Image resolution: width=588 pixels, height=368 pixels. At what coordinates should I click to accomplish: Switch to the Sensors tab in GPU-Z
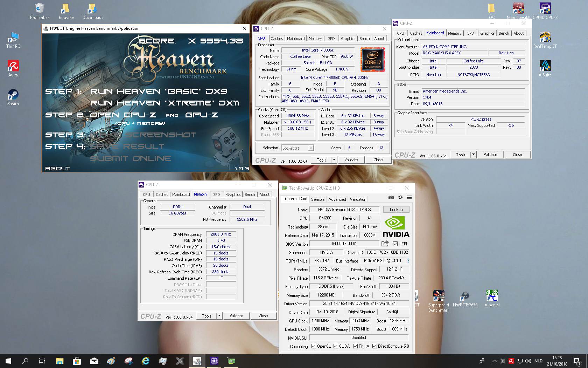(318, 199)
